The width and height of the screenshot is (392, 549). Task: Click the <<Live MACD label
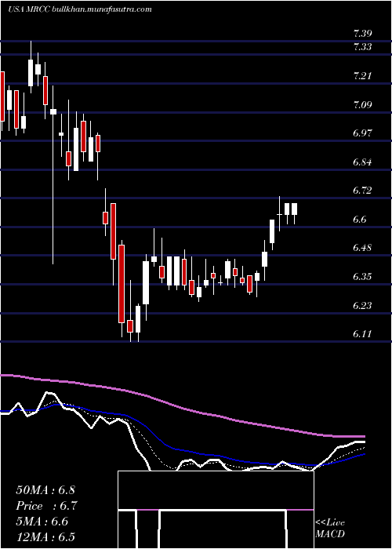point(330,528)
